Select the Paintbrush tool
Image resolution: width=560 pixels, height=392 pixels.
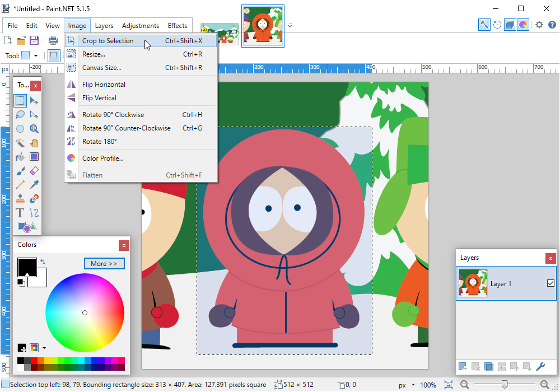point(20,171)
